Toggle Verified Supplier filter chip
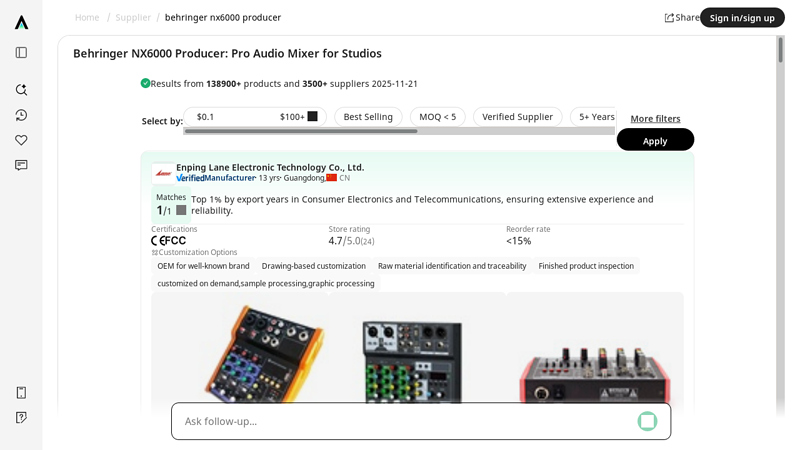 [517, 117]
